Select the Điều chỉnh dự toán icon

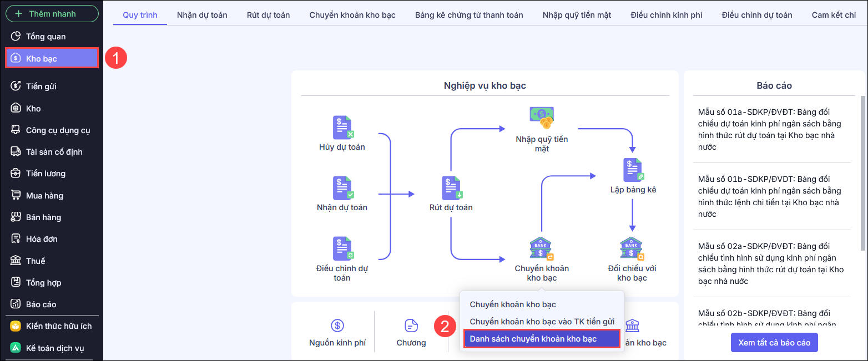tap(342, 248)
